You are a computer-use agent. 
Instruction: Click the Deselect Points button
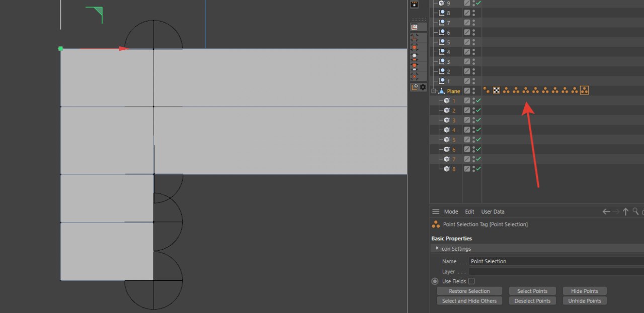(x=532, y=301)
